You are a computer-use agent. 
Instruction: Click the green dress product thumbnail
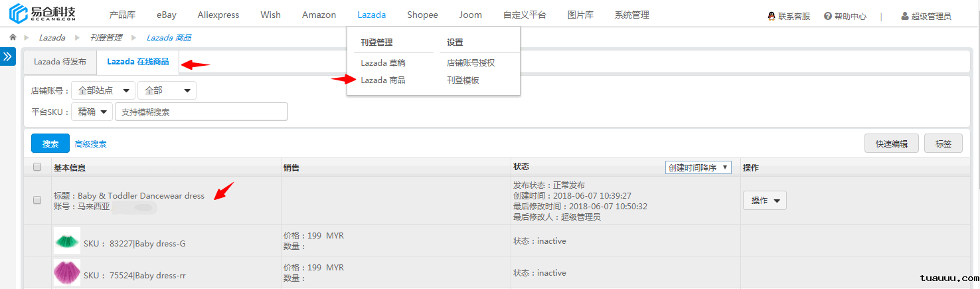click(66, 241)
